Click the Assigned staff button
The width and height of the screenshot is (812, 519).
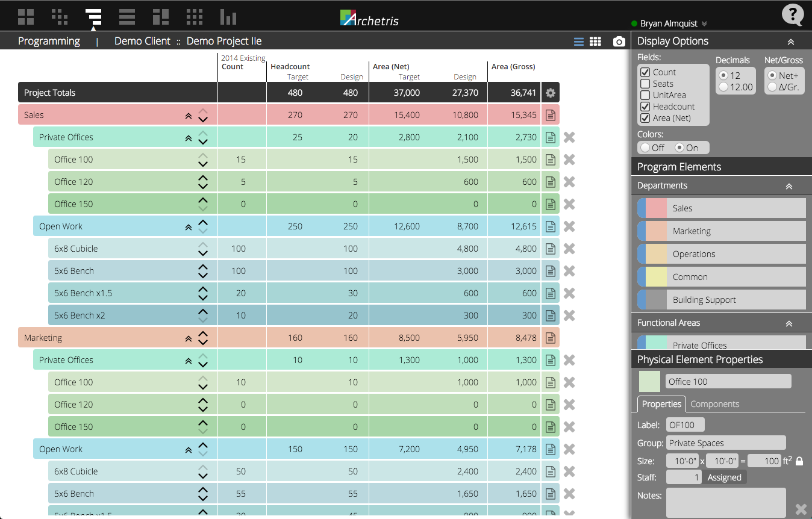[725, 477]
